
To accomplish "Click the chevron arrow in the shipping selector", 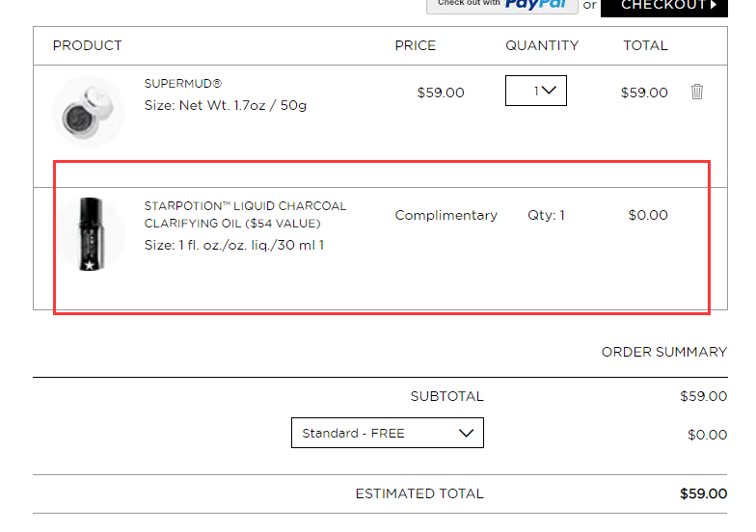I will click(x=466, y=433).
